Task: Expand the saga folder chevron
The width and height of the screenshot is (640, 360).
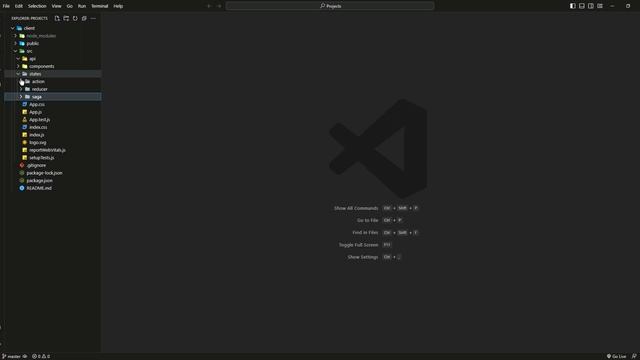Action: pos(21,97)
